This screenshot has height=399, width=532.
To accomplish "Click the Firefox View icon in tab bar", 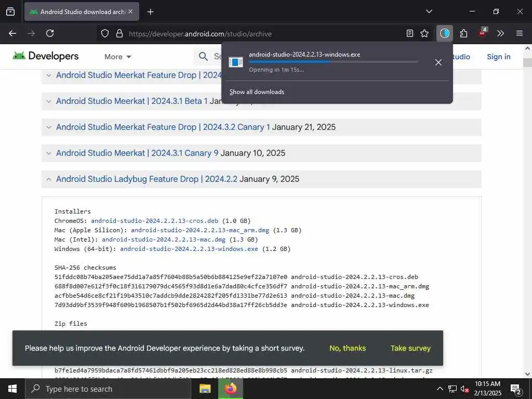I will pyautogui.click(x=10, y=11).
